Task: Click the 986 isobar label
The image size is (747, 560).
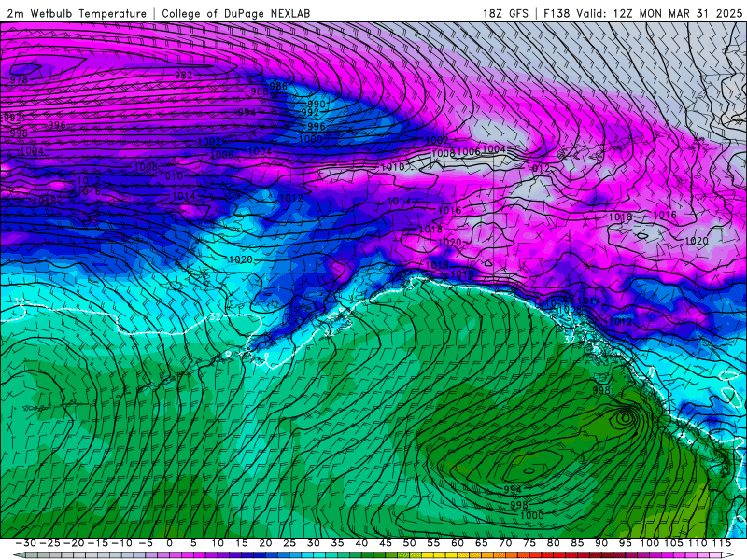Action: coord(278,86)
